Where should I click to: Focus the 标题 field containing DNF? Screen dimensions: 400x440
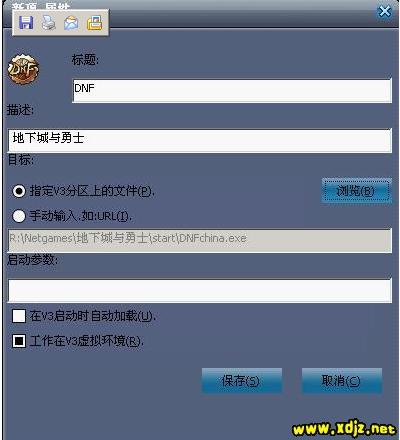(232, 91)
